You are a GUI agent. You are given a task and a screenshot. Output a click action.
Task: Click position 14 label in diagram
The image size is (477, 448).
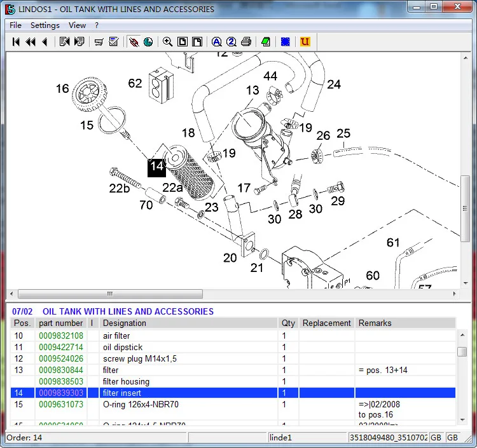point(156,167)
